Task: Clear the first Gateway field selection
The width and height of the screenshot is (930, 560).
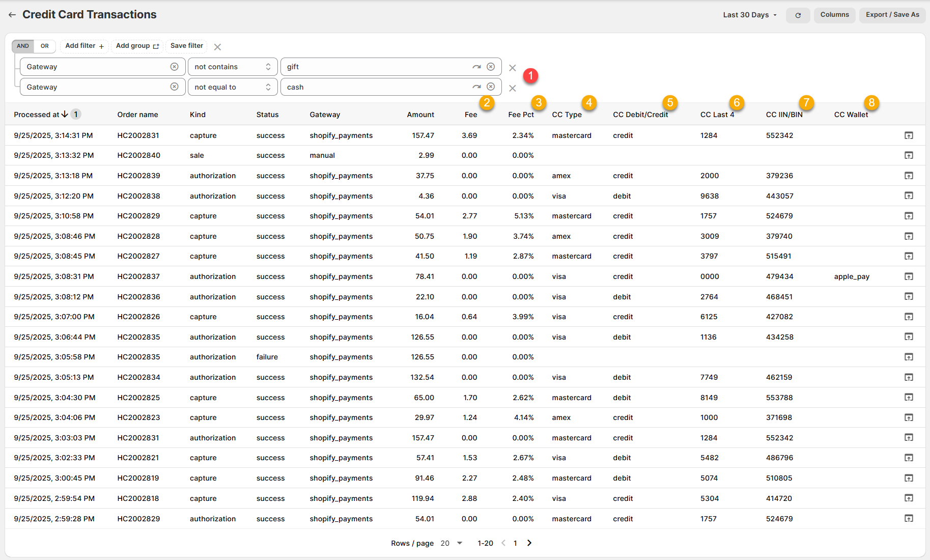Action: point(174,67)
